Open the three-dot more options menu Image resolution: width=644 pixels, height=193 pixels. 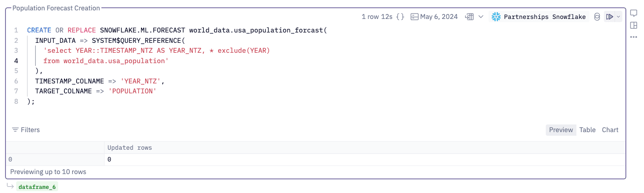pos(634,37)
